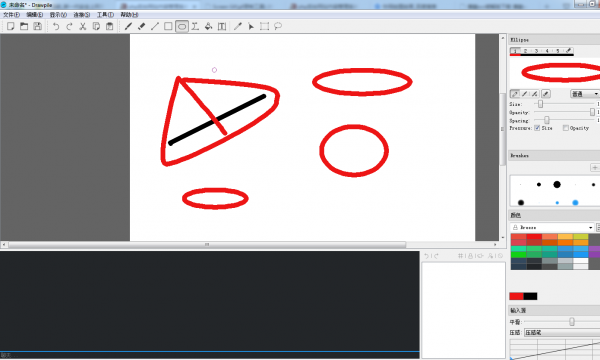The height and width of the screenshot is (360, 600).
Task: Create a new document with toolbar icon
Action: click(11, 26)
